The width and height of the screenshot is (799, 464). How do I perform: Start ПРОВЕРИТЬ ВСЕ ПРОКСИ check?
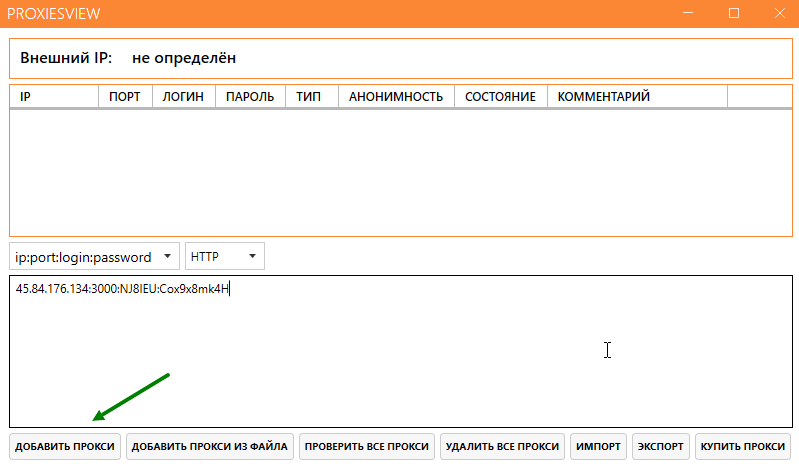tap(366, 446)
